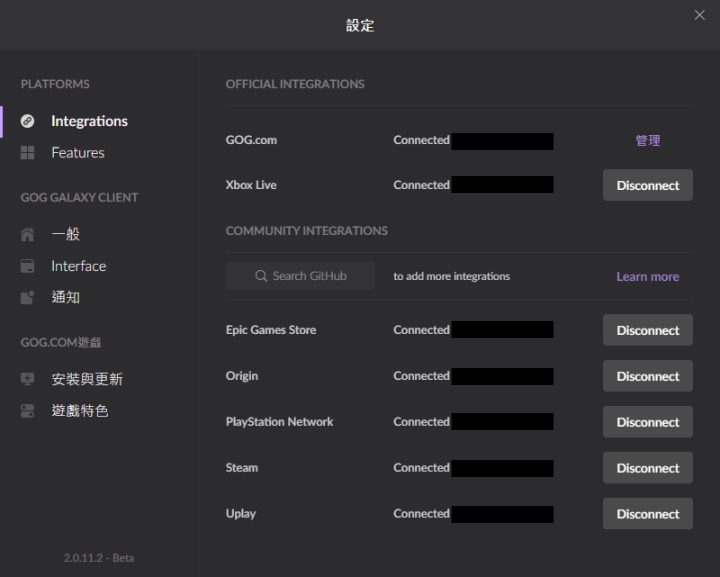Click the Epic Games Store label

pyautogui.click(x=271, y=330)
